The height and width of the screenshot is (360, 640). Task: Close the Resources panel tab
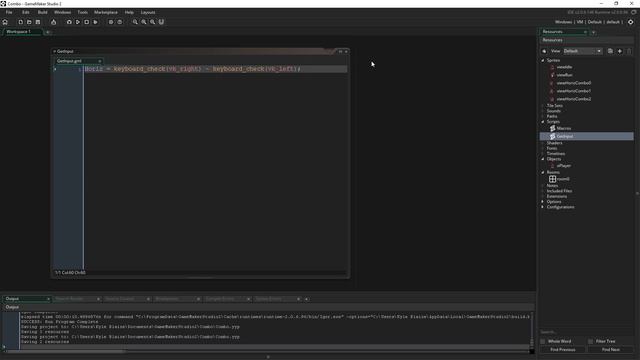tap(585, 32)
